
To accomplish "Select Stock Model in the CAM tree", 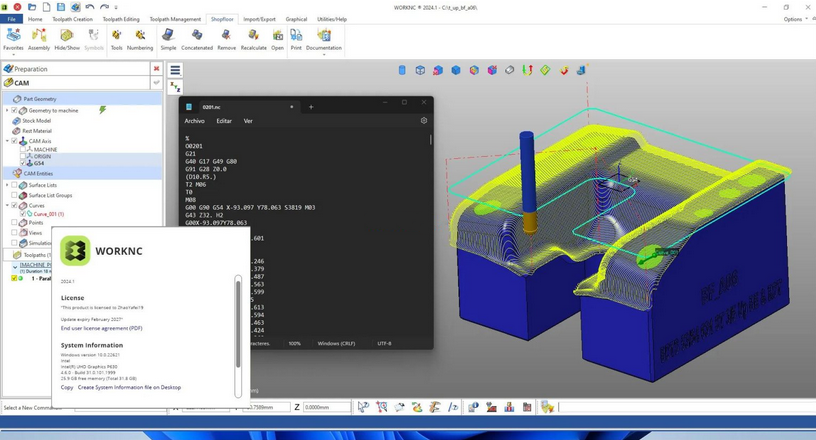I will coord(36,121).
